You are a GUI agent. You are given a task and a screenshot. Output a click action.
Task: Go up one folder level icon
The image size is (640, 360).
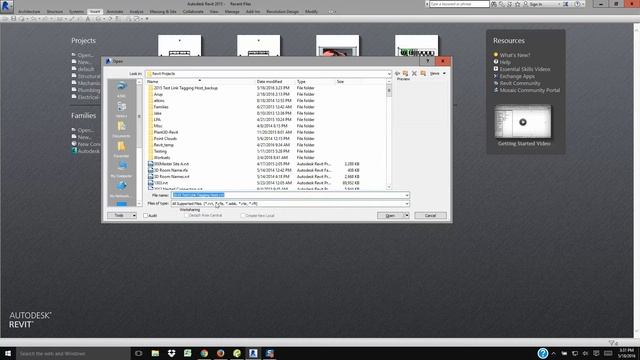[x=405, y=73]
